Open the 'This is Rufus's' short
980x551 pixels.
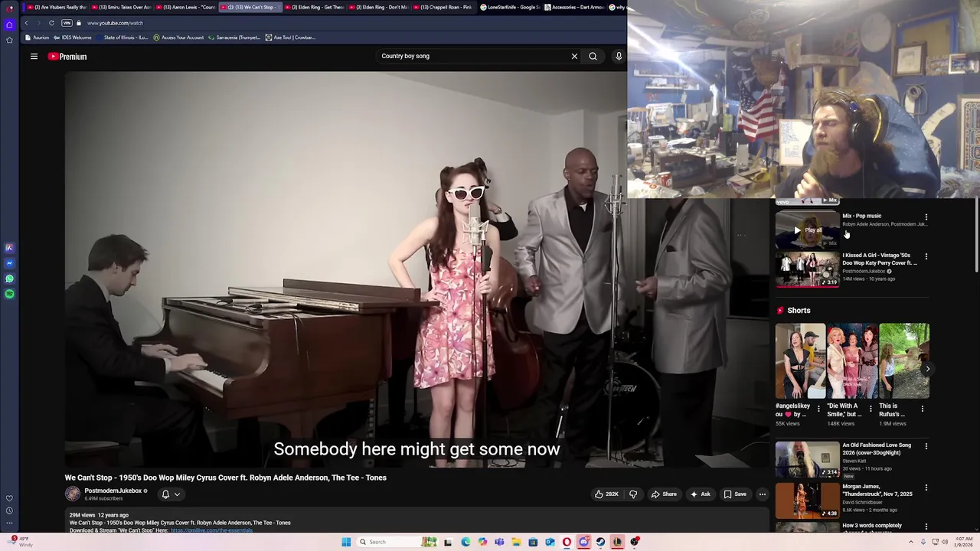[904, 361]
